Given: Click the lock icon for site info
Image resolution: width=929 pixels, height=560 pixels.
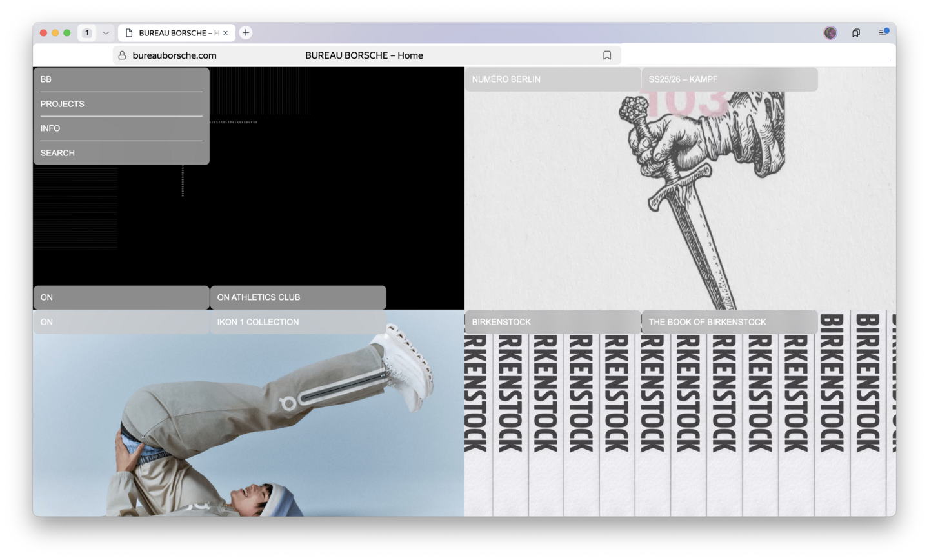Looking at the screenshot, I should tap(122, 55).
